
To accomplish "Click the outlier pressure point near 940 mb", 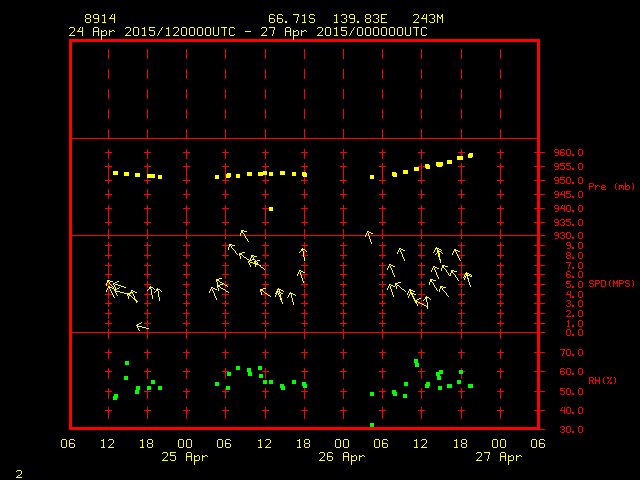I will point(271,209).
